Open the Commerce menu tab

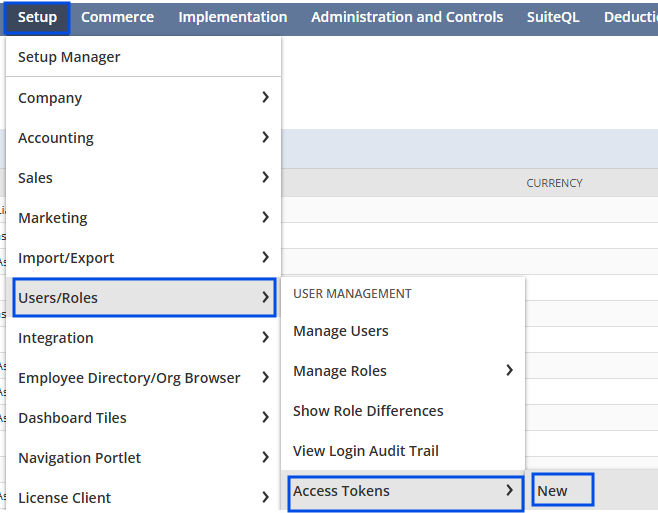click(118, 18)
